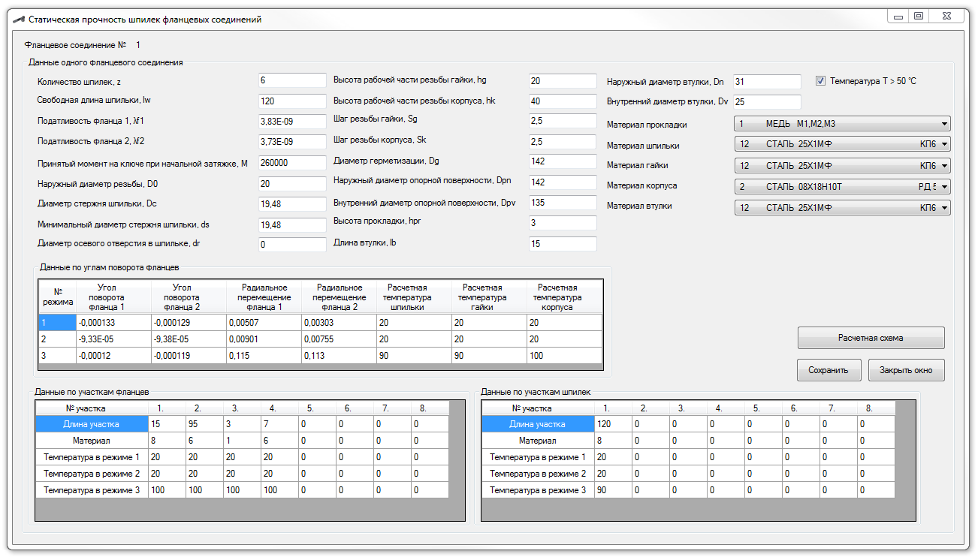
Task: Click the Диаметр осевого отверстия, dr field
Action: pos(292,245)
